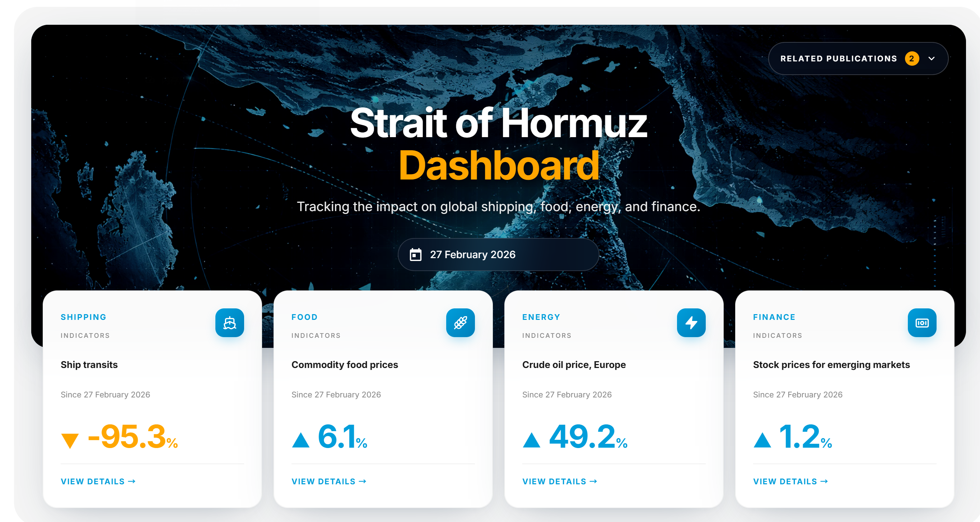Click the calendar icon in date selector
The height and width of the screenshot is (522, 980).
[415, 255]
